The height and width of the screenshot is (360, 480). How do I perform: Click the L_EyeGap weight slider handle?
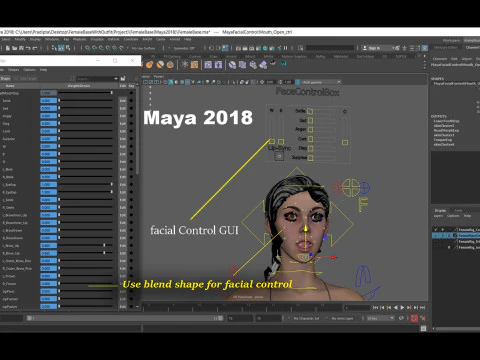[x=111, y=184]
